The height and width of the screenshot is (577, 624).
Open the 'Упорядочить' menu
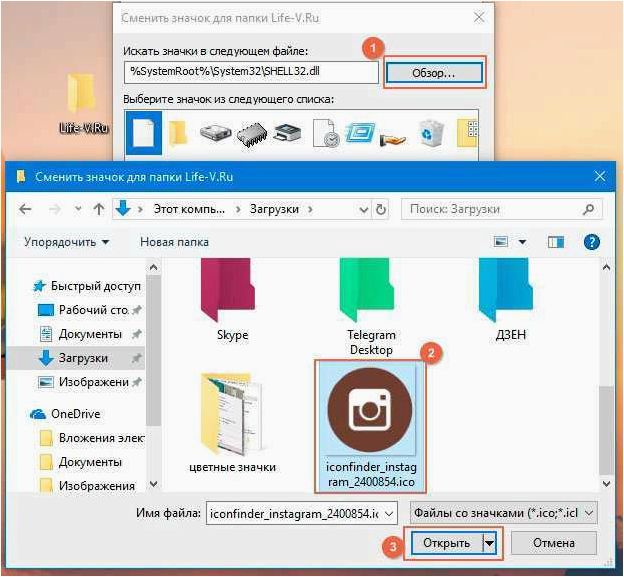pos(66,242)
